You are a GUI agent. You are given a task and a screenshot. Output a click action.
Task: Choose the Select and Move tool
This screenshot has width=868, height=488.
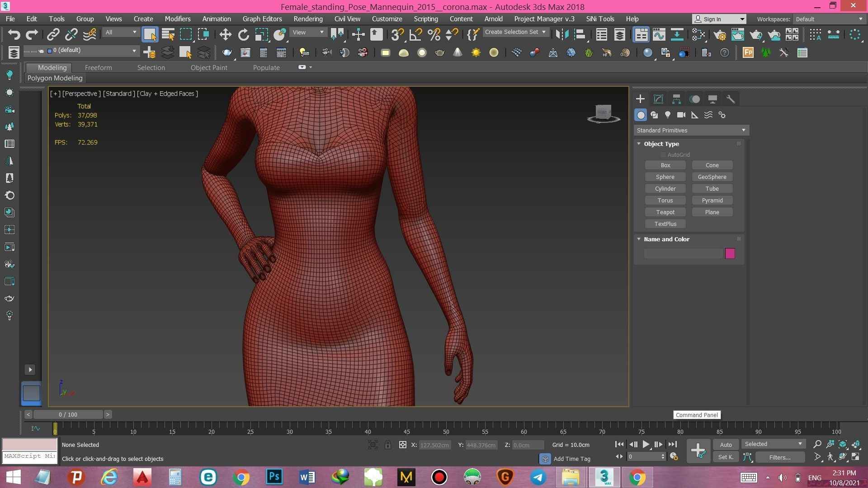225,34
